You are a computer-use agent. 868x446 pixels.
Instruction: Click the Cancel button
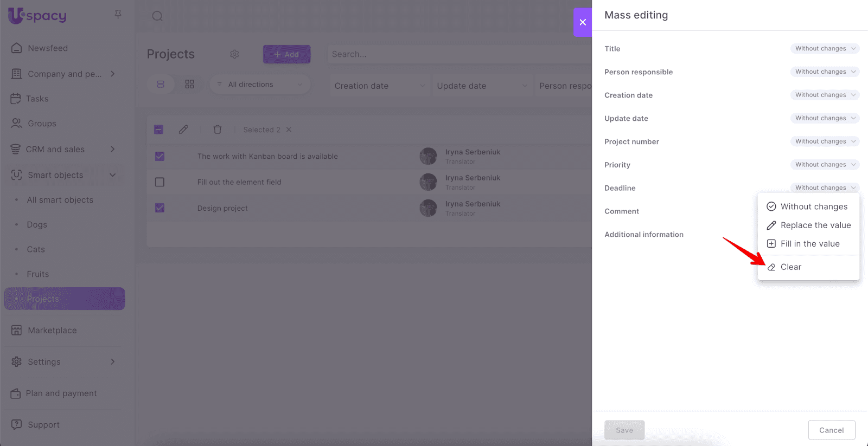coord(831,430)
